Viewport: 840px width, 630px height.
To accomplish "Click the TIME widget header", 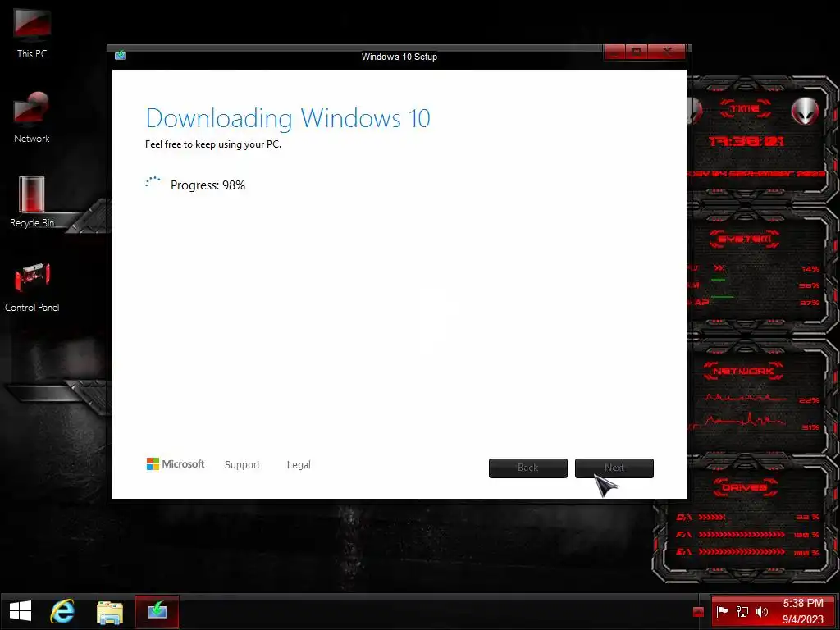I will [x=745, y=109].
